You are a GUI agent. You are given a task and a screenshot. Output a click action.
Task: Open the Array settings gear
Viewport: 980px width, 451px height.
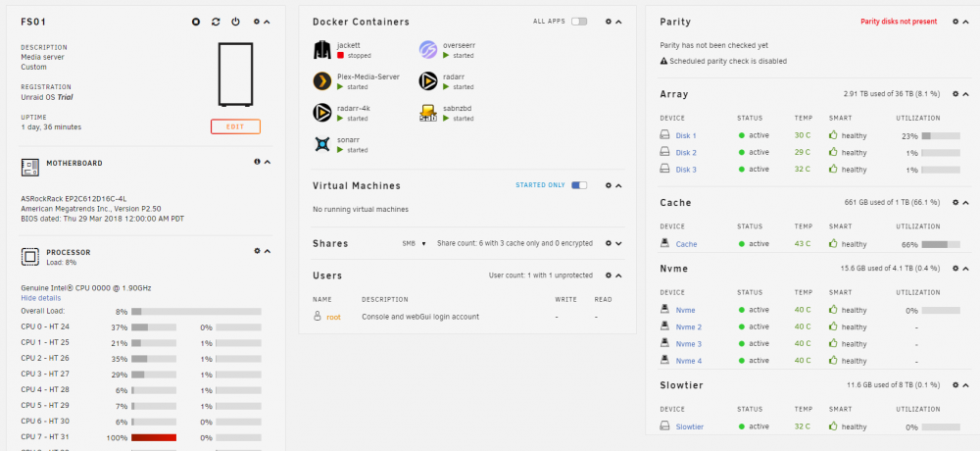(x=955, y=94)
